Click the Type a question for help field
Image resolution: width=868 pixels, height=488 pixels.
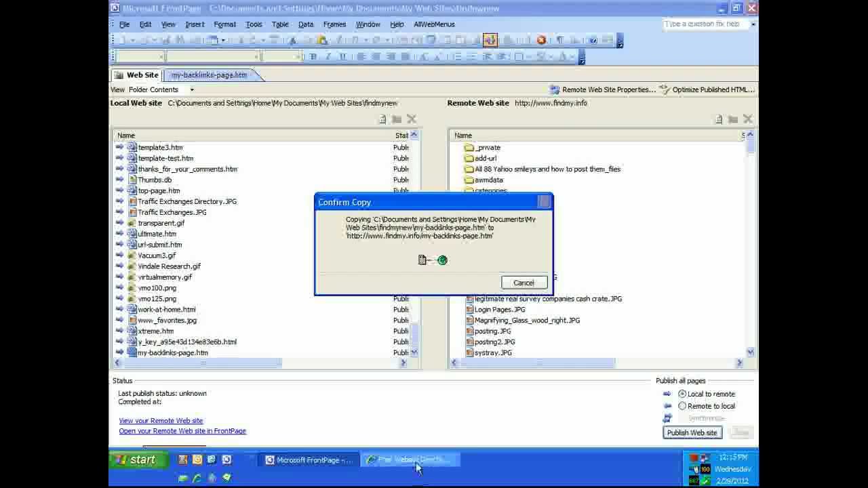(x=705, y=24)
